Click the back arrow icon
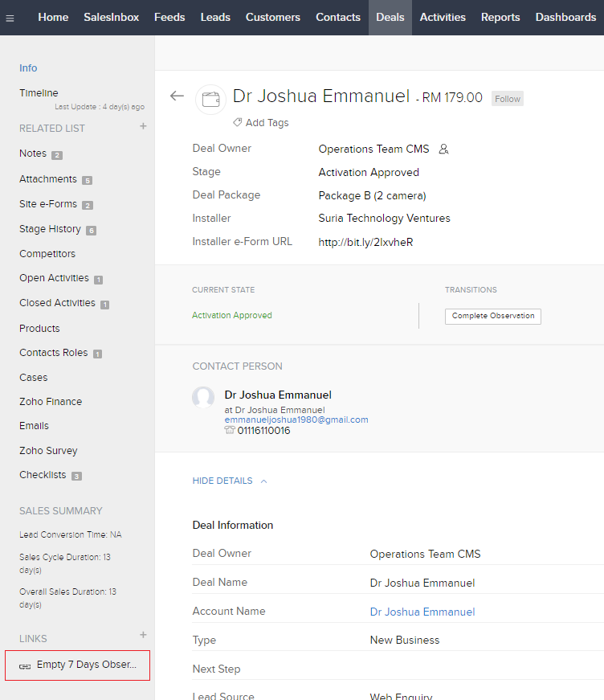This screenshot has width=604, height=700. [x=177, y=96]
